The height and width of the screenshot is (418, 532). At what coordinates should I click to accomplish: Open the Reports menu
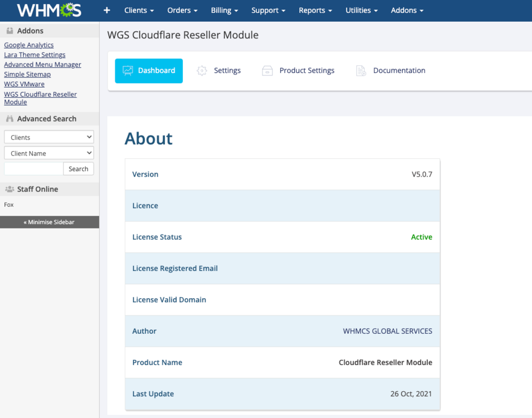(315, 11)
